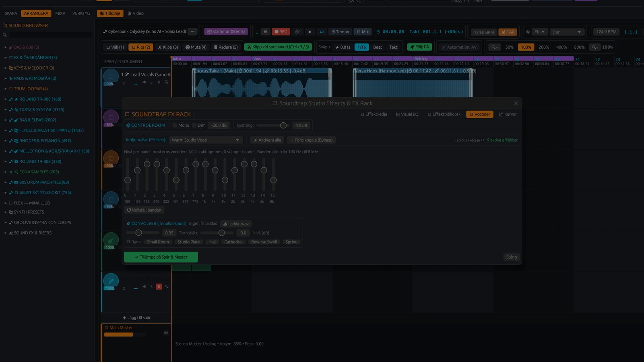Load an impulse file via Ladda .wav
This screenshot has height=362, width=644.
pyautogui.click(x=236, y=224)
